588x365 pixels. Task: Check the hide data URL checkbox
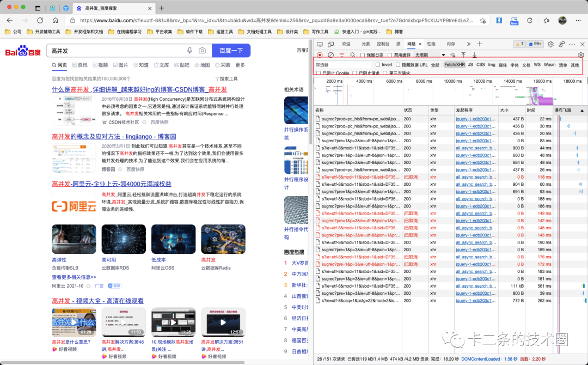398,65
